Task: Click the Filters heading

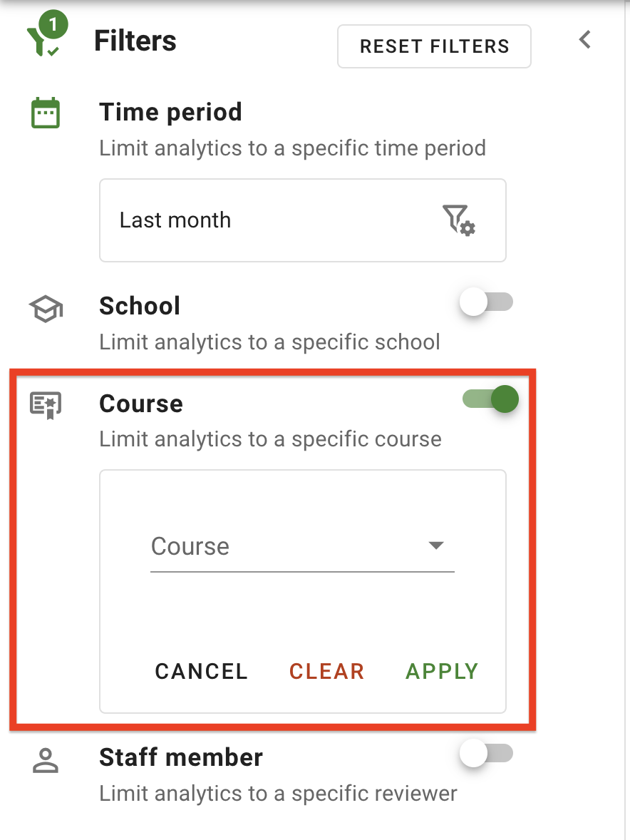Action: tap(135, 41)
